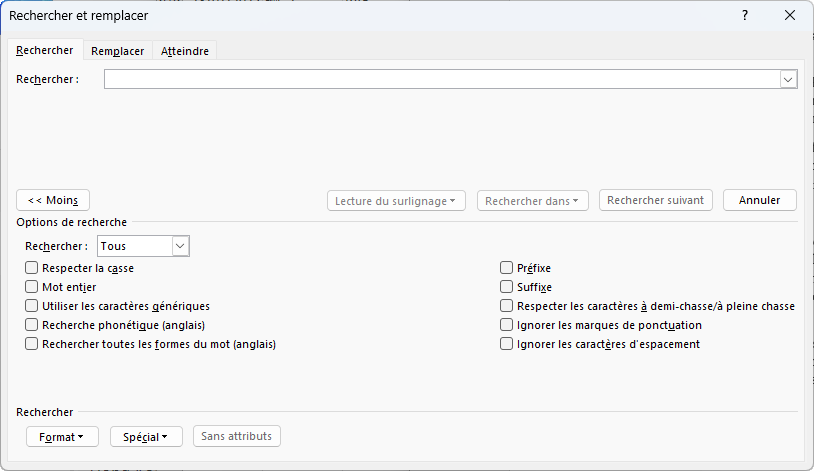
Task: Enable Respecter la casse checkbox
Action: tap(32, 268)
